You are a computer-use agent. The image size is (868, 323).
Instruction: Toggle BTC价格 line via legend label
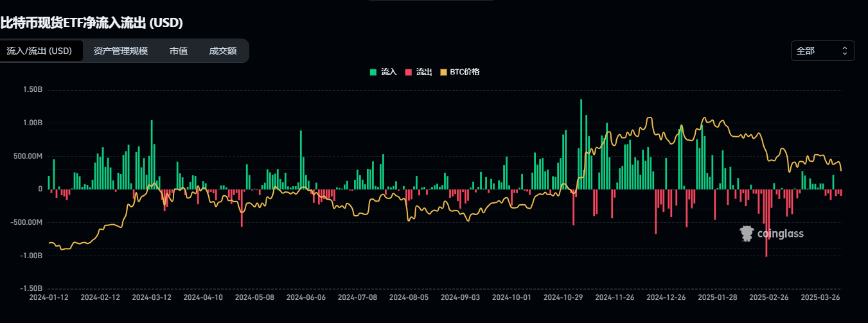click(x=465, y=72)
